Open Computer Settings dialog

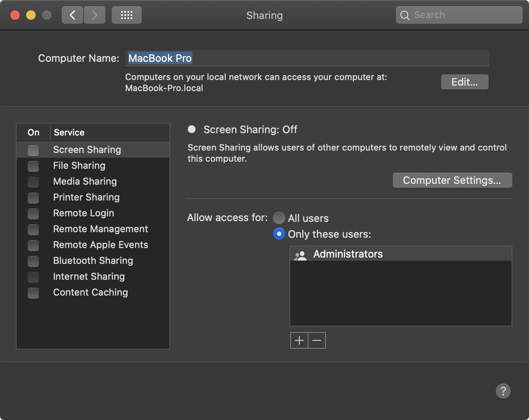[452, 180]
